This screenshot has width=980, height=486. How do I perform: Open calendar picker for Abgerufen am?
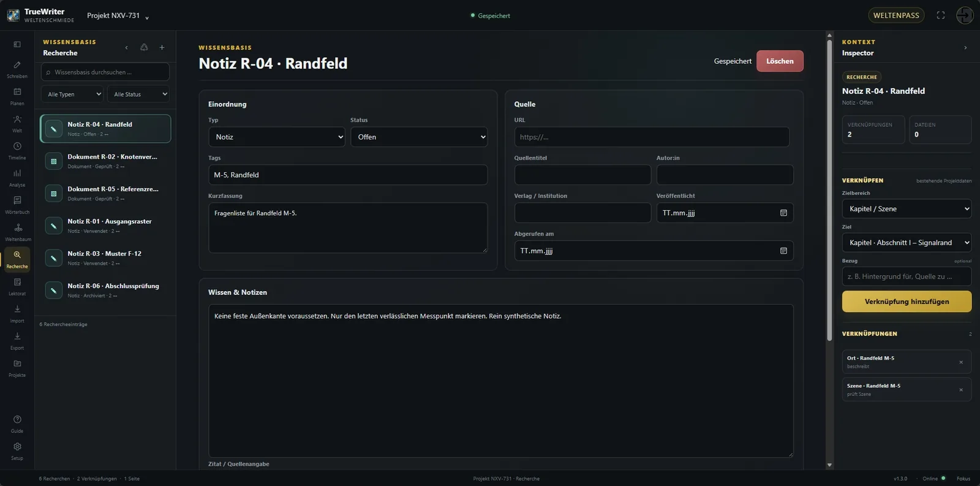[783, 251]
